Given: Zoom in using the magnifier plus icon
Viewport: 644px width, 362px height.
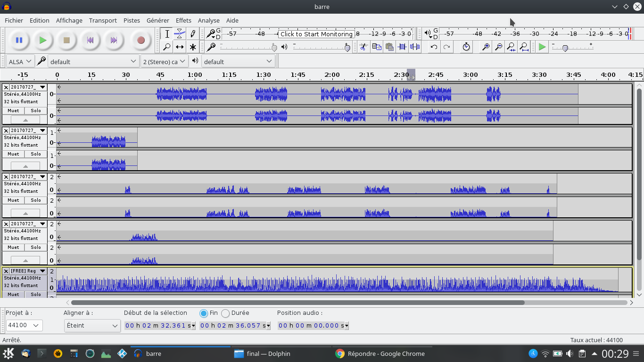Looking at the screenshot, I should coord(485,47).
